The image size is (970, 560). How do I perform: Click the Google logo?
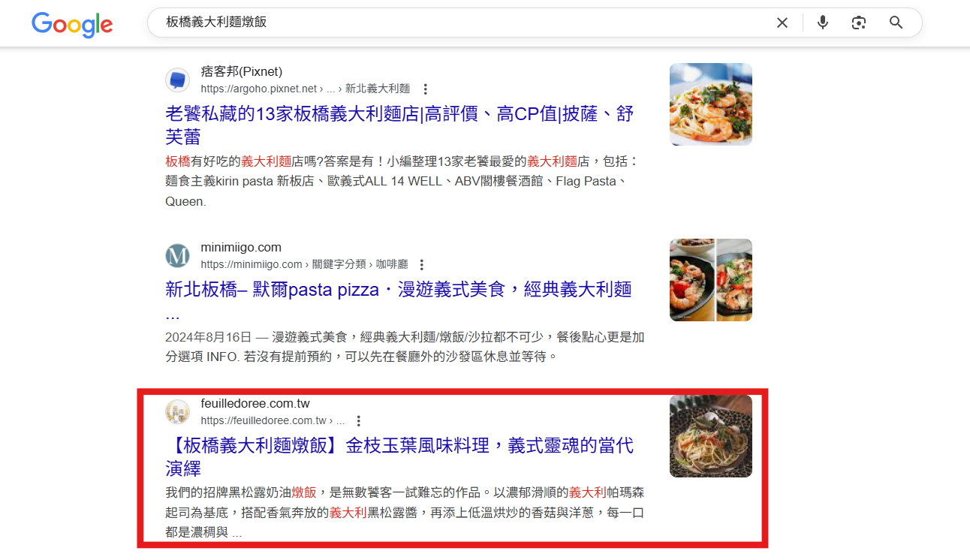coord(72,24)
